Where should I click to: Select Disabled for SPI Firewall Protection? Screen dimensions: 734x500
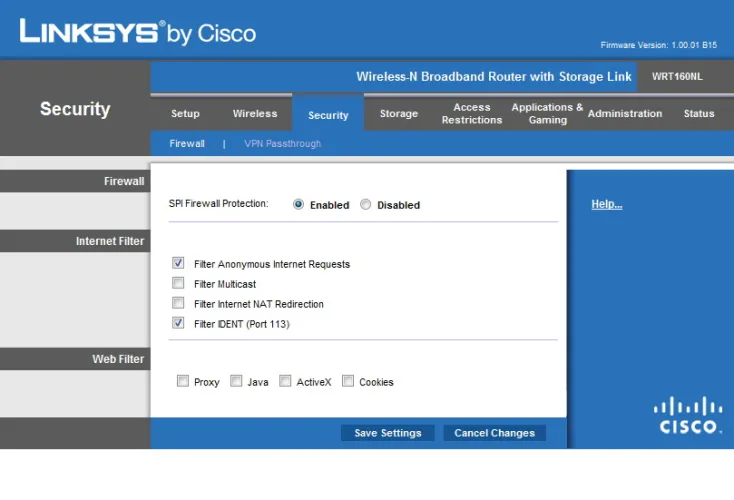(366, 205)
